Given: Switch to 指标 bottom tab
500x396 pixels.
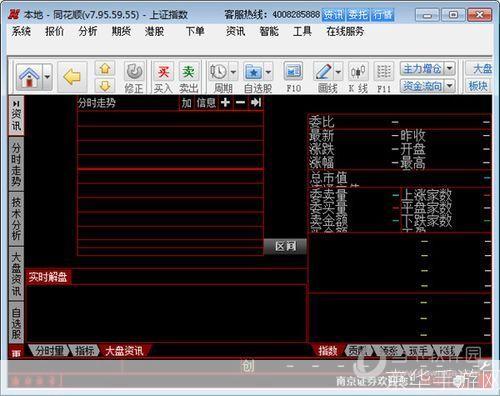Looking at the screenshot, I should click(85, 351).
